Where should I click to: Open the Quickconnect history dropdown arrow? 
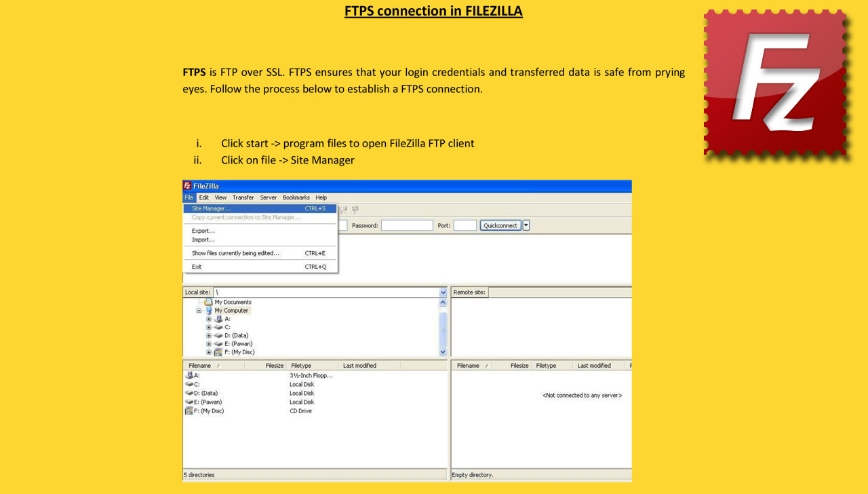[x=526, y=225]
